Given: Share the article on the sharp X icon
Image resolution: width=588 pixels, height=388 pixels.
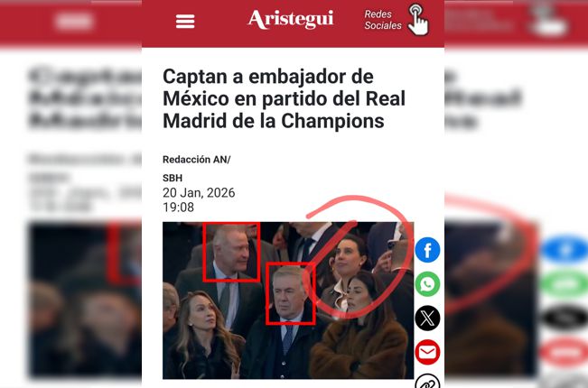Looking at the screenshot, I should click(x=427, y=318).
